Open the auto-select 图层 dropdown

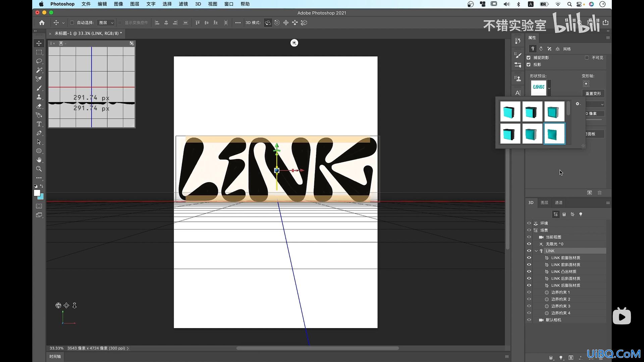(106, 23)
